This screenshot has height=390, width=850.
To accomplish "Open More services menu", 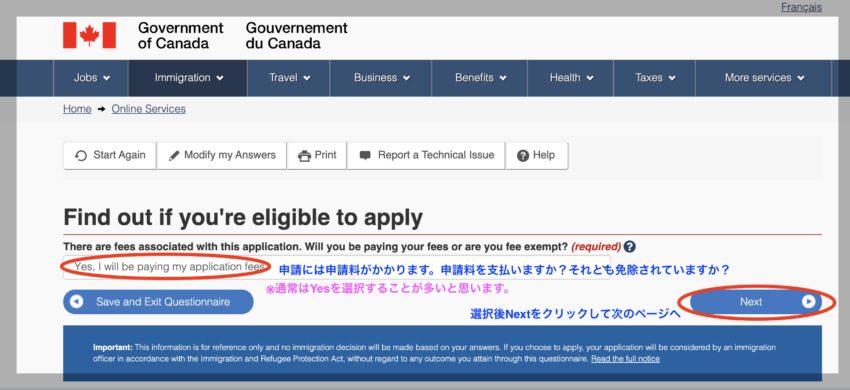I will tap(763, 78).
